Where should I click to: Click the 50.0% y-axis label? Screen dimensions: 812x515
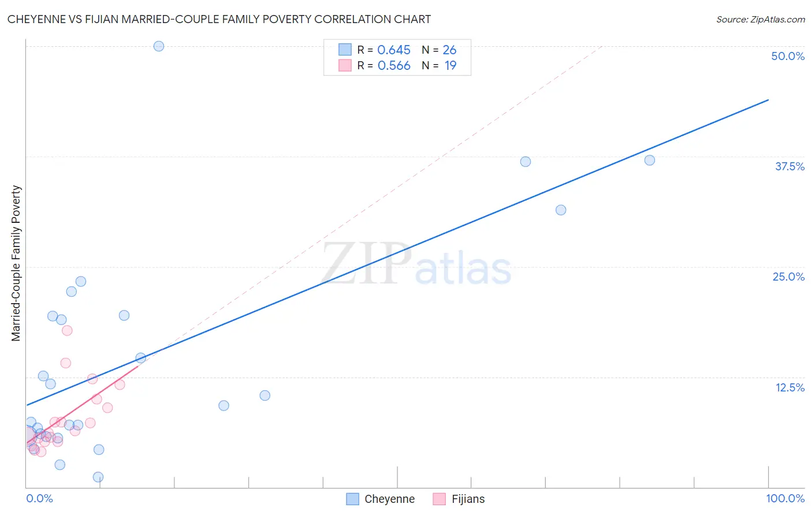(788, 56)
